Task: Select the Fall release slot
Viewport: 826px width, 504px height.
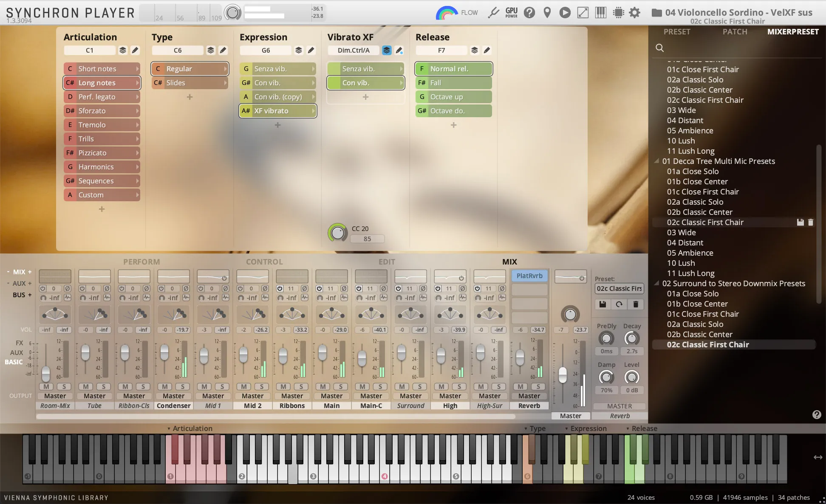Action: (x=454, y=83)
